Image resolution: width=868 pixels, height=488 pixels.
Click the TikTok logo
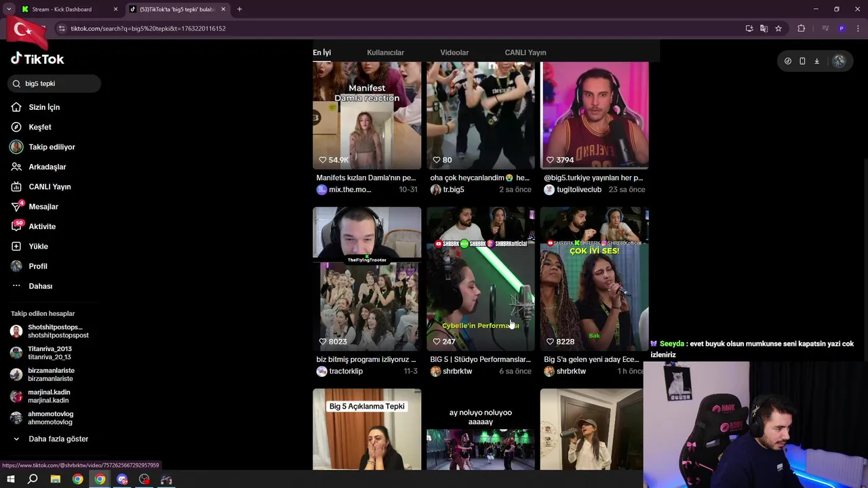coord(37,59)
